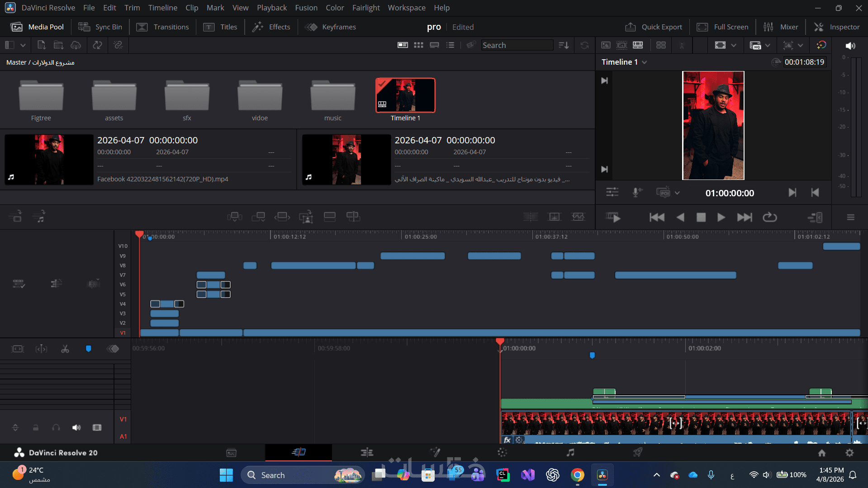Open Project Settings gear icon
868x488 pixels.
click(849, 453)
